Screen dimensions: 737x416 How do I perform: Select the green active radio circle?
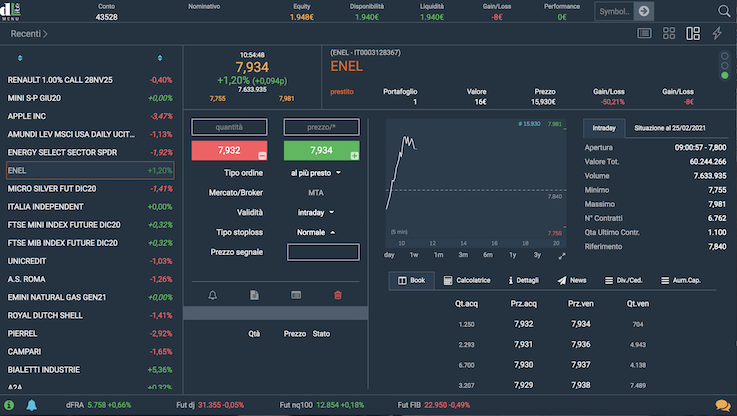click(724, 75)
